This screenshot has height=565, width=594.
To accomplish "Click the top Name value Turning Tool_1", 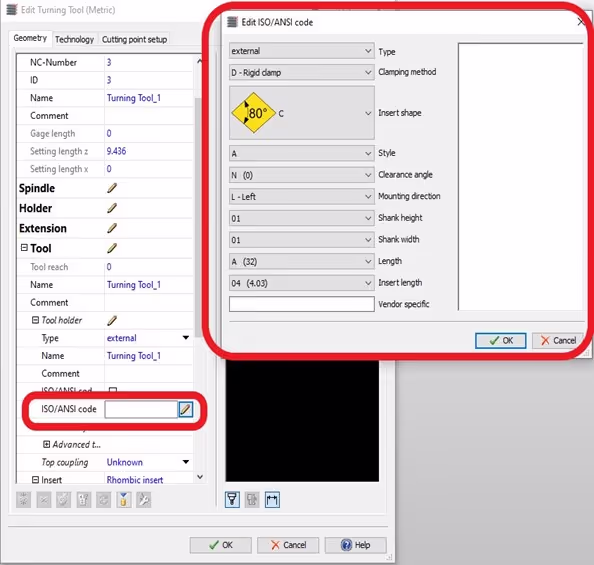I will 134,98.
